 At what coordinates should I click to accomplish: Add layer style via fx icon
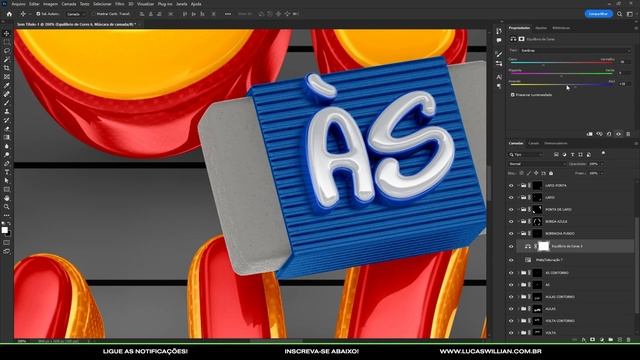[584, 340]
